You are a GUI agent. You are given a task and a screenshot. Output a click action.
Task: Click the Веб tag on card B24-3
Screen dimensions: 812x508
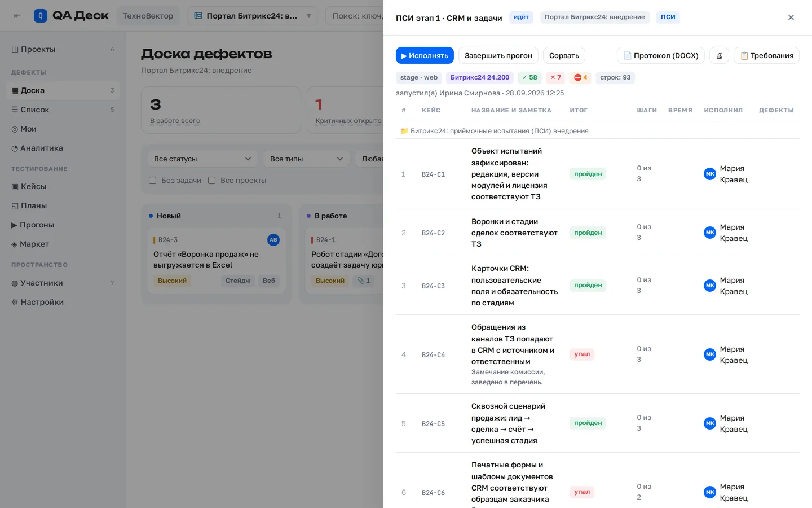269,281
